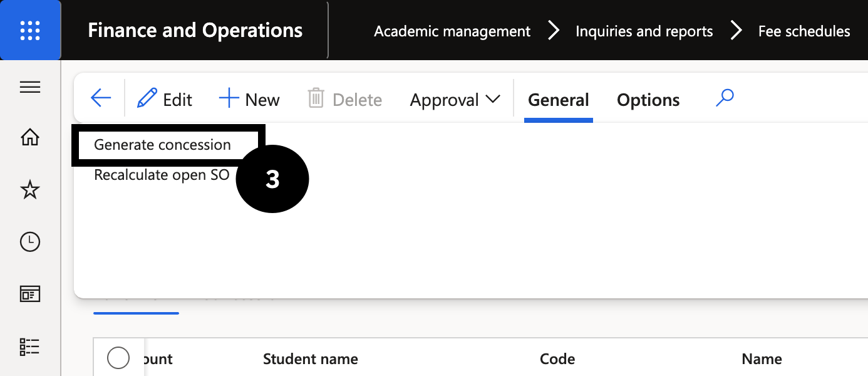Click Academic management breadcrumb
The width and height of the screenshot is (868, 376).
[452, 31]
